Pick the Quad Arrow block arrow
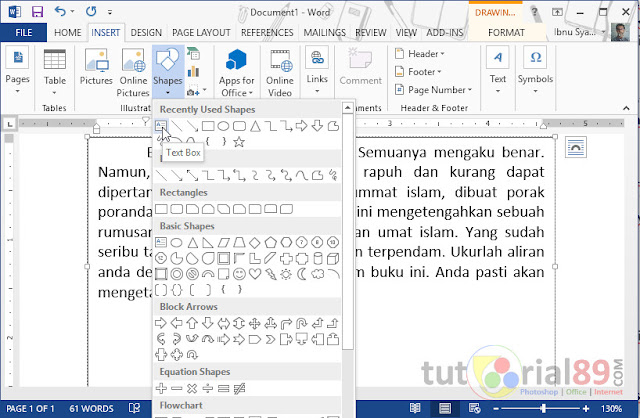This screenshot has height=418, width=640. tap(255, 324)
